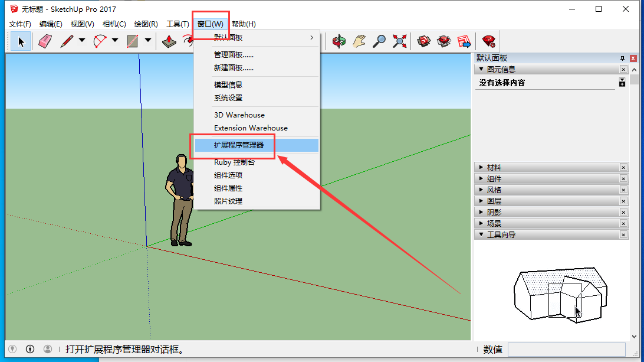
Task: Select the Zoom magnifier tool
Action: [x=379, y=41]
